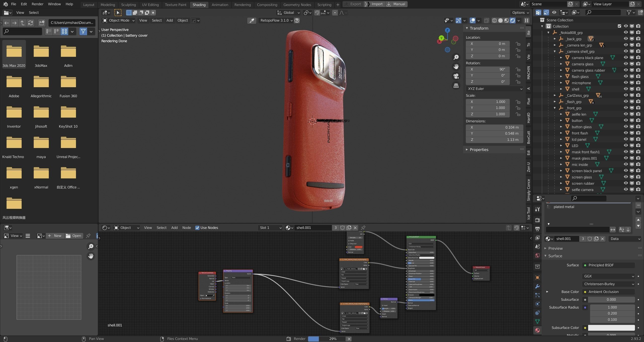Pin the node editor material
The width and height of the screenshot is (644, 342).
click(363, 228)
